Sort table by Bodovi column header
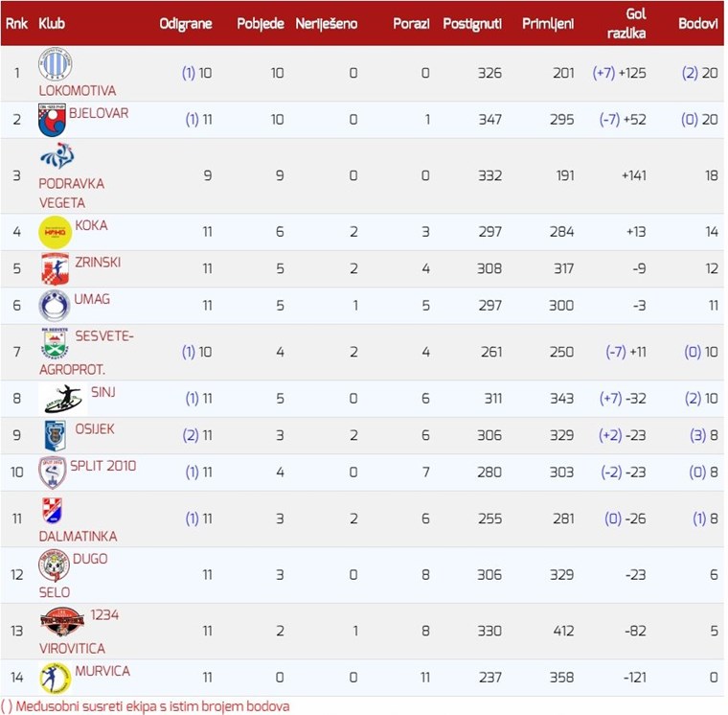 [697, 24]
